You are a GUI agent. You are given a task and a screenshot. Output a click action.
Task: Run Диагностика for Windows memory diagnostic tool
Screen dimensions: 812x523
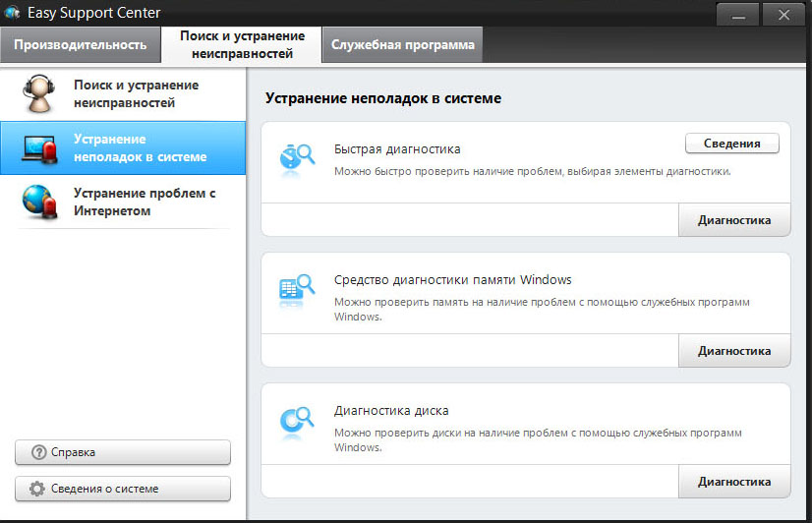point(734,351)
